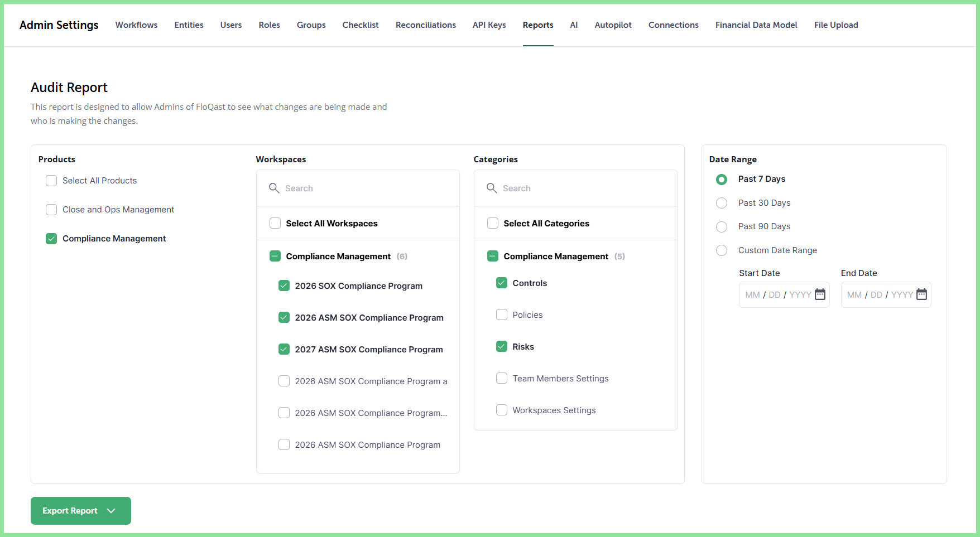The height and width of the screenshot is (537, 980).
Task: Uncheck 2027 ASM SOX Compliance Program
Action: coord(284,349)
